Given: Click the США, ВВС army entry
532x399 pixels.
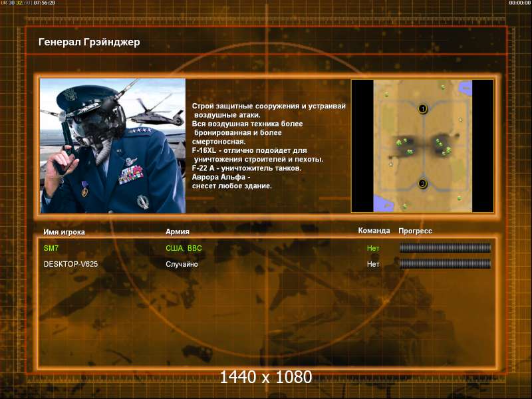Looking at the screenshot, I should (x=184, y=248).
